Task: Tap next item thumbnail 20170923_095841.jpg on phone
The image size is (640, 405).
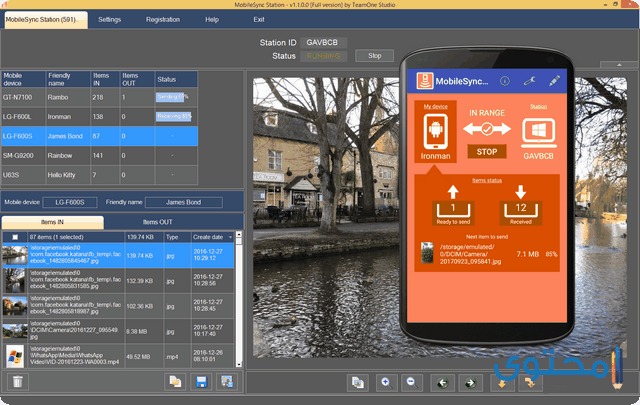Action: click(x=427, y=253)
